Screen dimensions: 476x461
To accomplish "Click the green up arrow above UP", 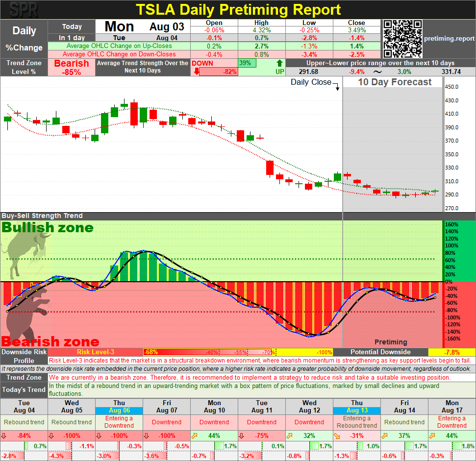I will click(x=279, y=63).
